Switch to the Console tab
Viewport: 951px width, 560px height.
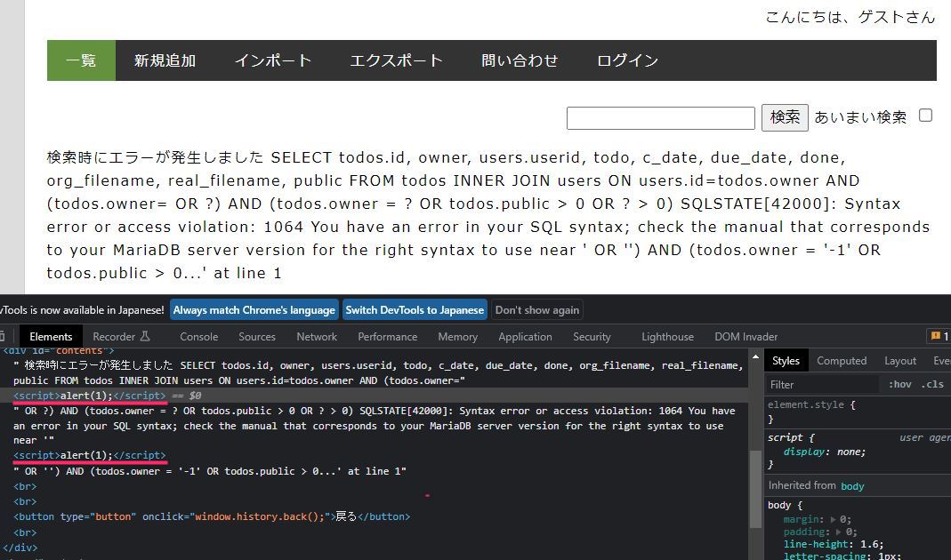[199, 336]
